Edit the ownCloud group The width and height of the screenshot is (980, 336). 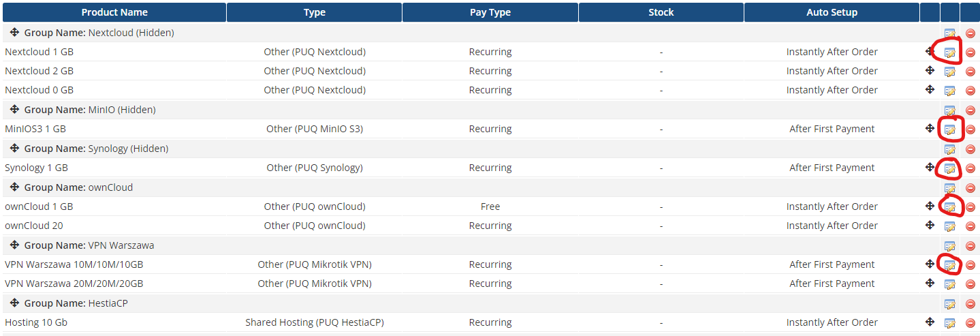(949, 187)
